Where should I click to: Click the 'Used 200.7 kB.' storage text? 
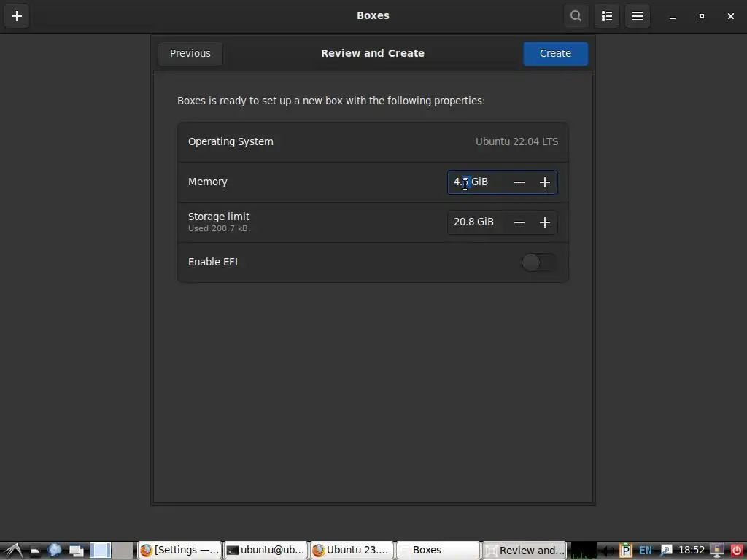point(219,228)
